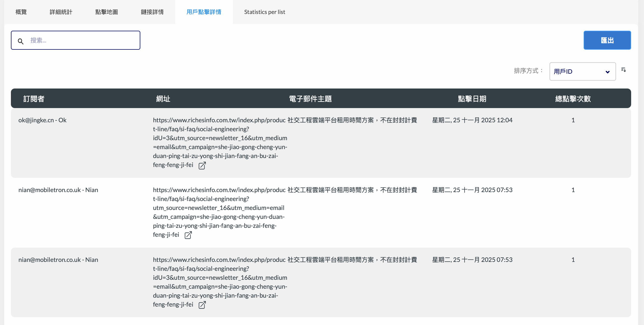Select the 鏈接詳情 tab
The width and height of the screenshot is (644, 325).
tap(152, 12)
